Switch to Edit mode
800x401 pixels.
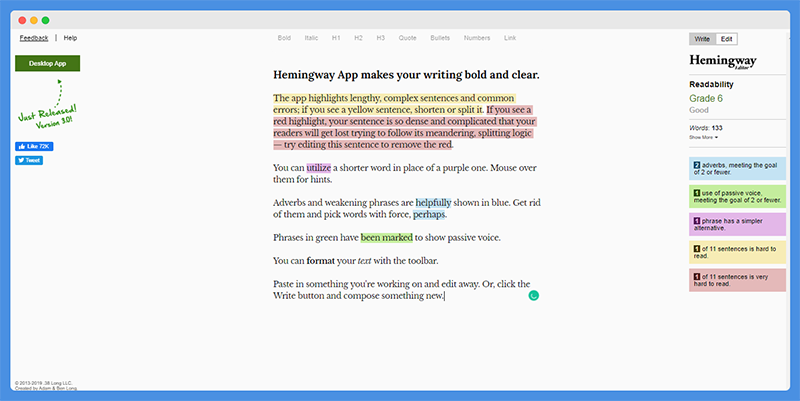pyautogui.click(x=727, y=39)
